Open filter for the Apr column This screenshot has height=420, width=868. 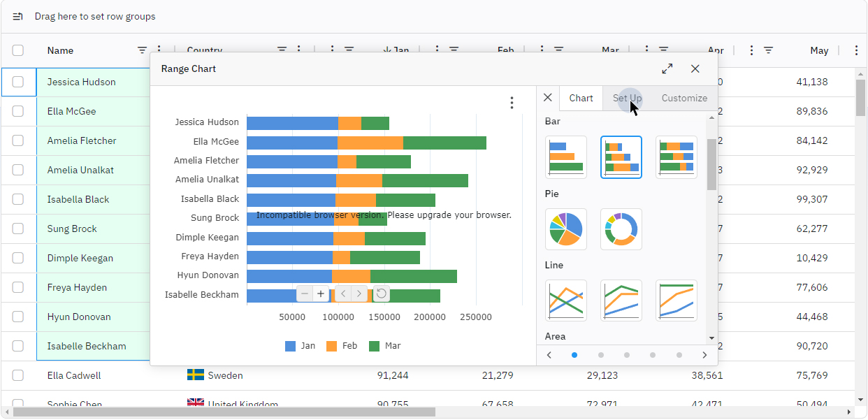click(x=663, y=50)
